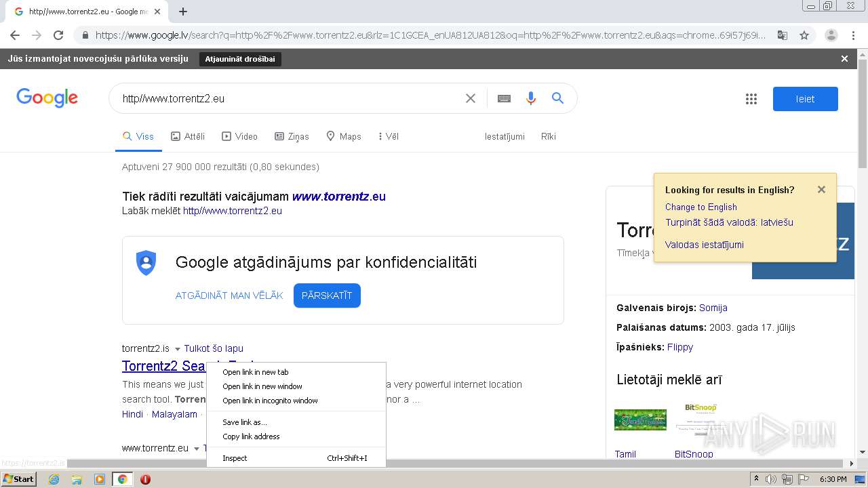Expand the torrentz2.is result dropdown arrow
This screenshot has width=868, height=488.
(x=177, y=349)
